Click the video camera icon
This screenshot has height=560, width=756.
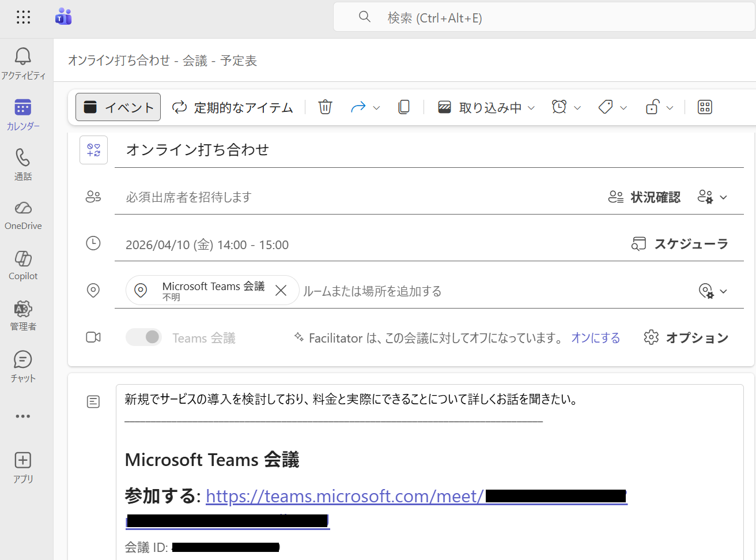click(93, 337)
